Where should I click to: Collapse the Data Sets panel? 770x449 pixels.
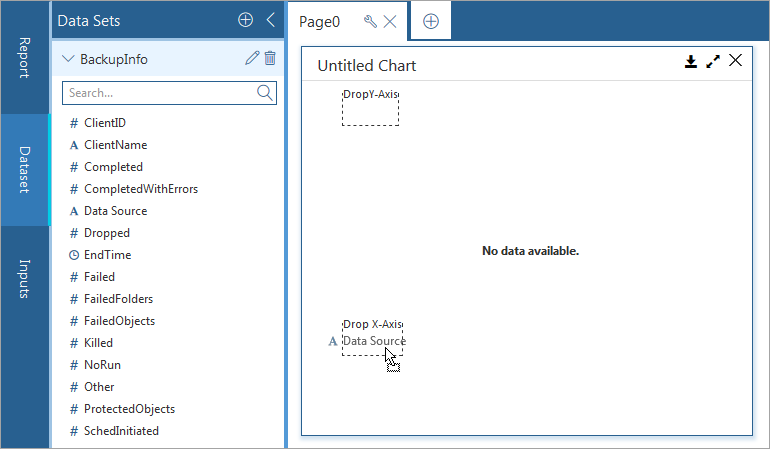pyautogui.click(x=270, y=20)
